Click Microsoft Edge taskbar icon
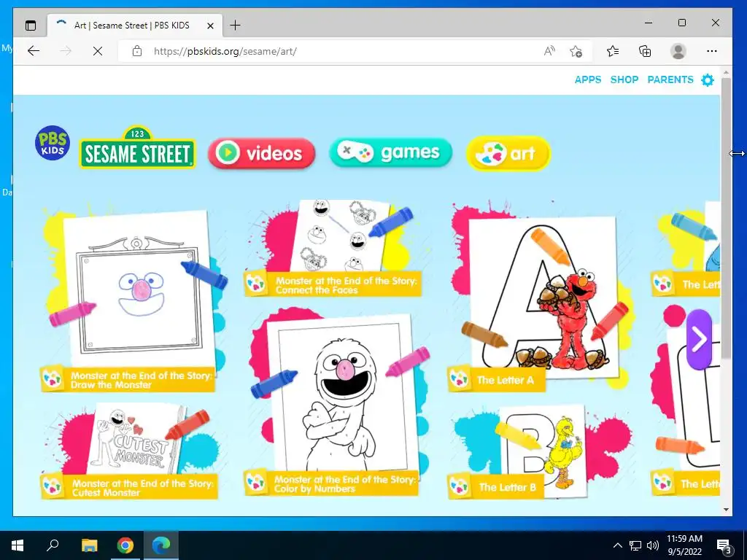 click(x=161, y=545)
